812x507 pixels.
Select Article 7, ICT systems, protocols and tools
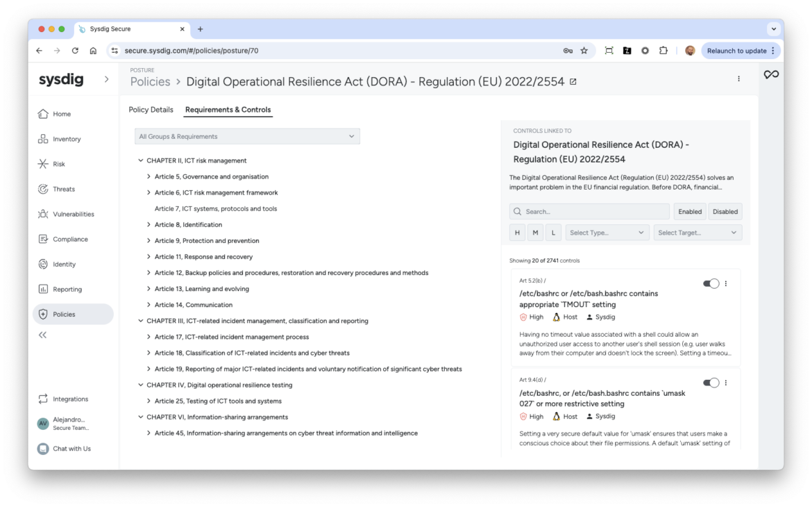[216, 209]
